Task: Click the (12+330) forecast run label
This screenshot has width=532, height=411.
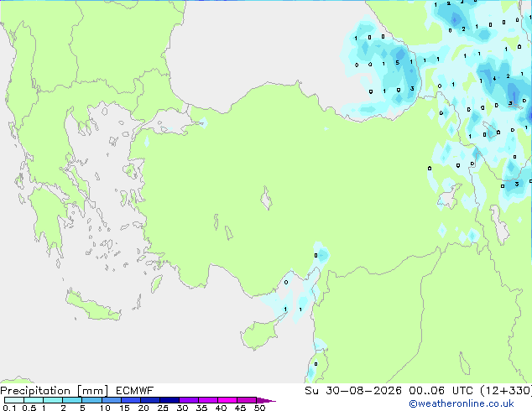Action: click(x=506, y=391)
